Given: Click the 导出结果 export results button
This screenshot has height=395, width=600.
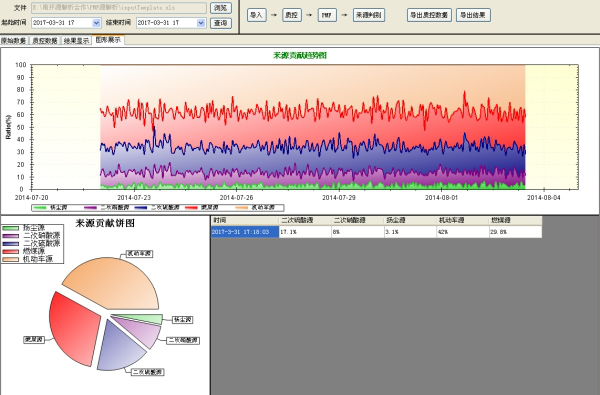Looking at the screenshot, I should click(x=473, y=15).
